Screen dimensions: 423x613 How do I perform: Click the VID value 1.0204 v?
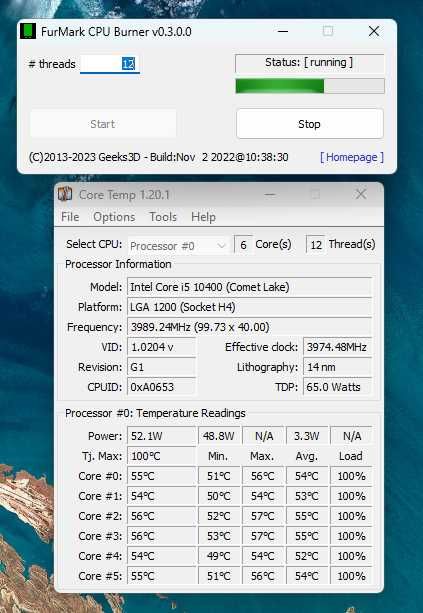pos(161,347)
